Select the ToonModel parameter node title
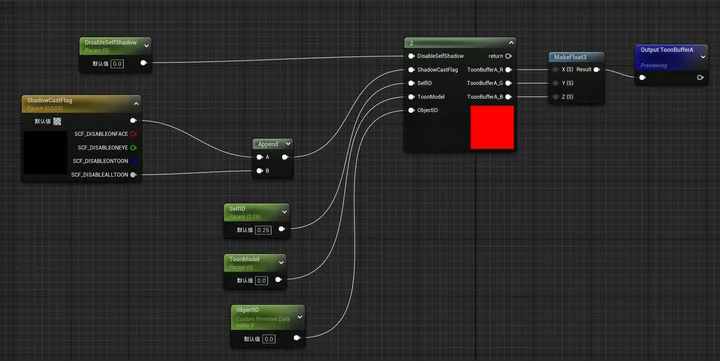720x361 pixels. [244, 259]
